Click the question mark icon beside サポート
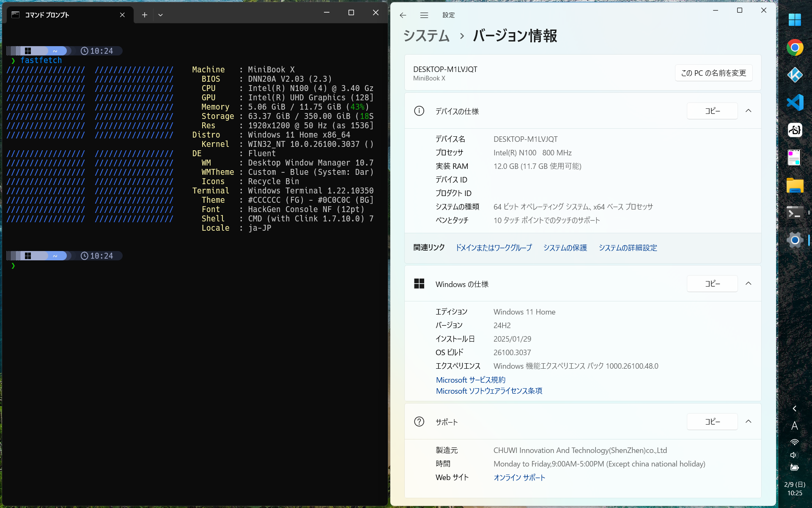Screen dimensions: 812x508 (x=419, y=422)
